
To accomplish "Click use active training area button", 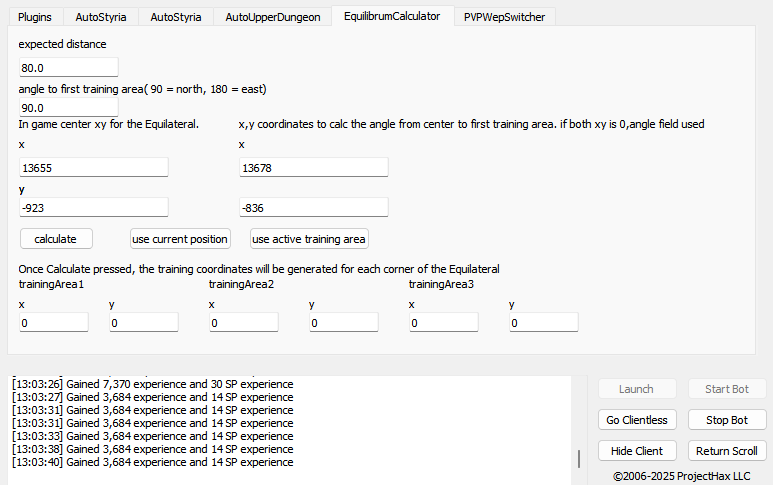I will [x=310, y=239].
